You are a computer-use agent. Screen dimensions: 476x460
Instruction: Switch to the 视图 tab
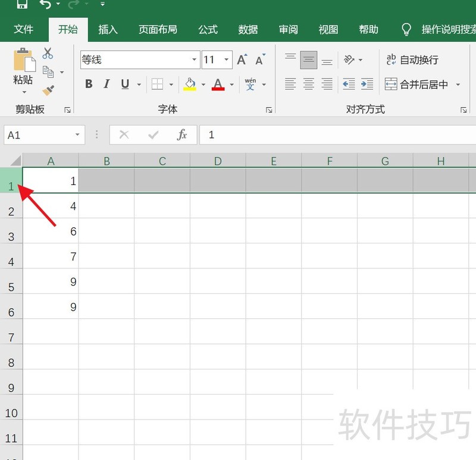point(328,29)
